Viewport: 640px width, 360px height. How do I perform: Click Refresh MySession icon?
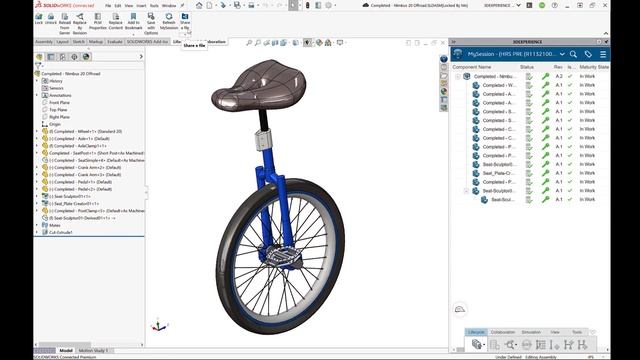[x=169, y=17]
